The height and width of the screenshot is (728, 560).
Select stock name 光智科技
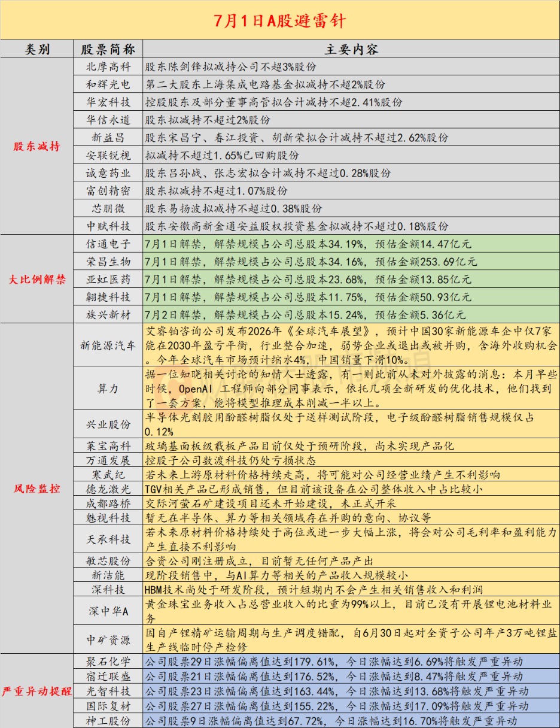[108, 691]
